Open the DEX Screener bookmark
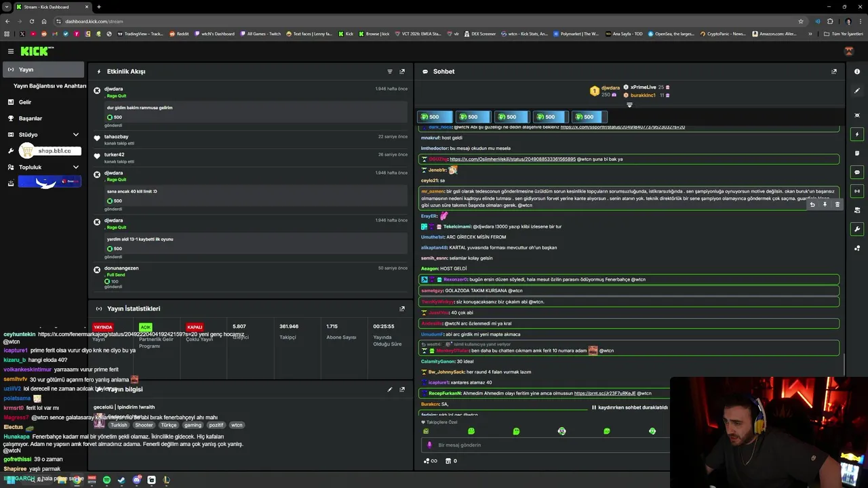The width and height of the screenshot is (868, 488). coord(480,33)
